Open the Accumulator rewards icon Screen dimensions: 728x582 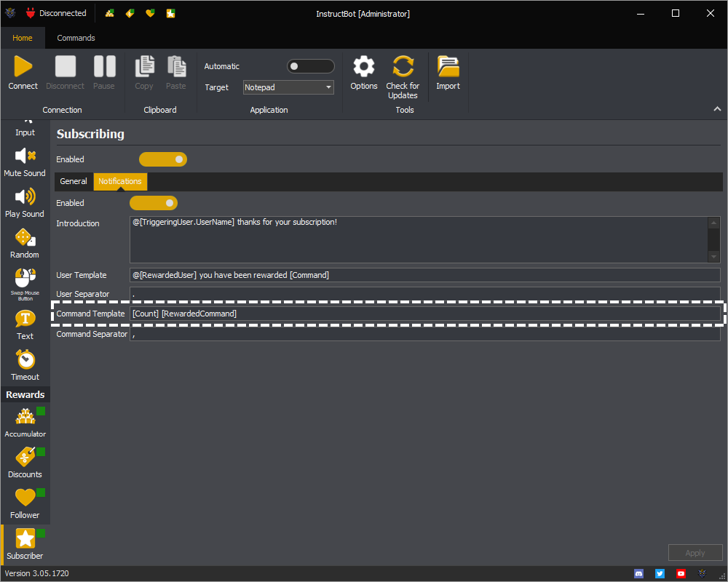click(x=25, y=416)
